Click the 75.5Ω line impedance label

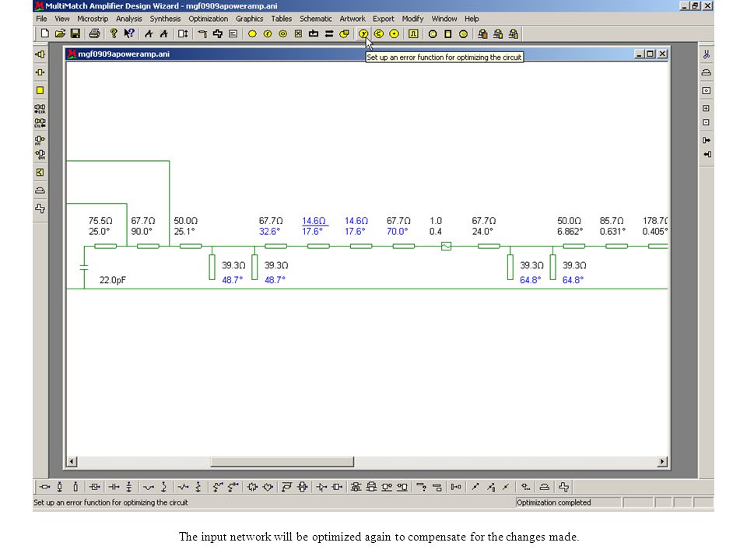[100, 221]
